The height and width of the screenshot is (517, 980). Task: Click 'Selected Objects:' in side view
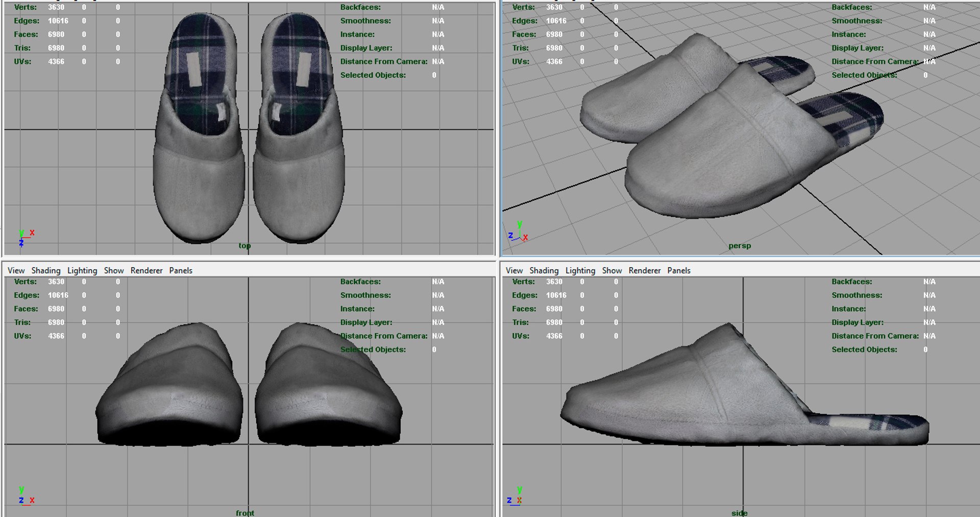click(x=865, y=349)
